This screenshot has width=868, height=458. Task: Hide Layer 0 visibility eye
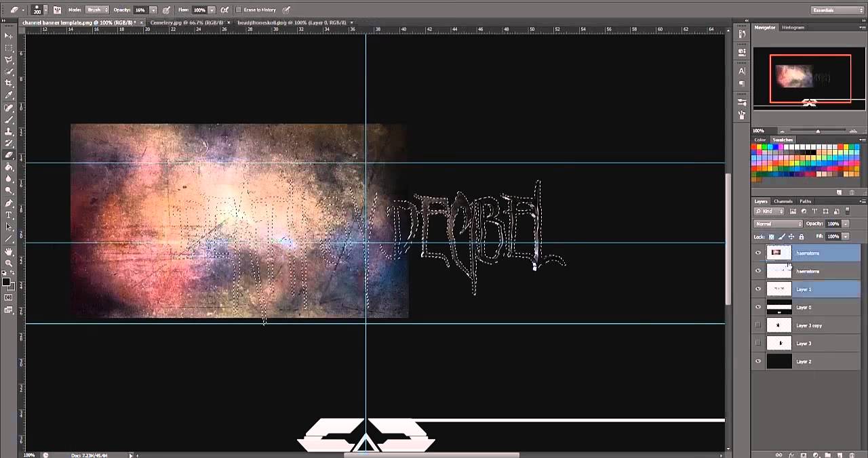758,308
